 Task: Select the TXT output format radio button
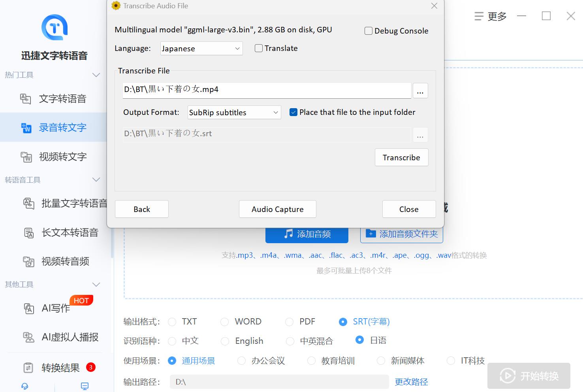[172, 322]
